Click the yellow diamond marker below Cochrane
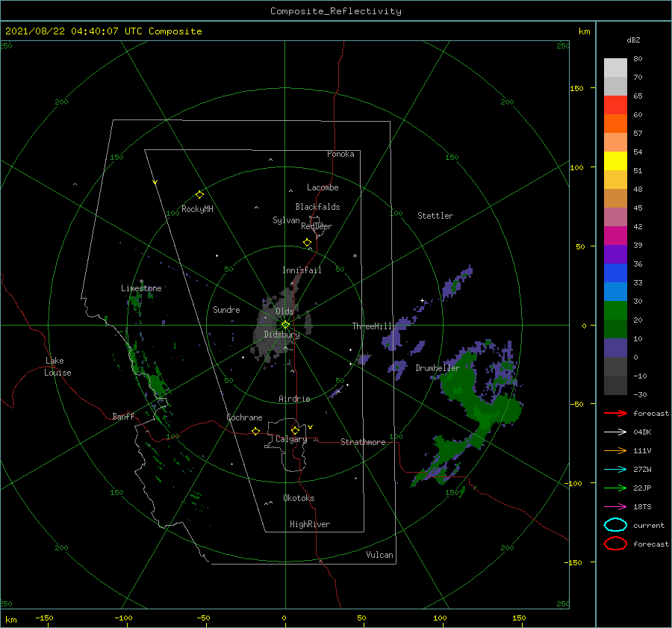Image resolution: width=672 pixels, height=628 pixels. (x=255, y=432)
